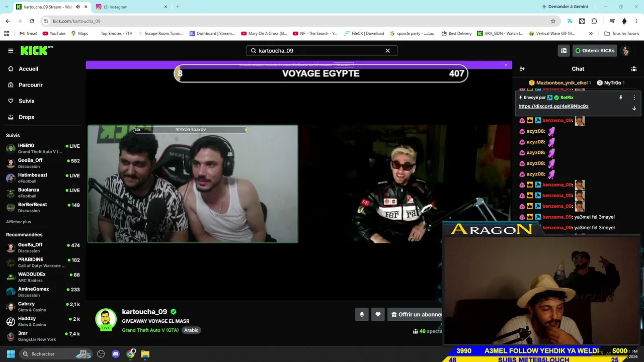Open followed channel Hatimbouazi
Screen dimensions: 644x362
pyautogui.click(x=43, y=178)
